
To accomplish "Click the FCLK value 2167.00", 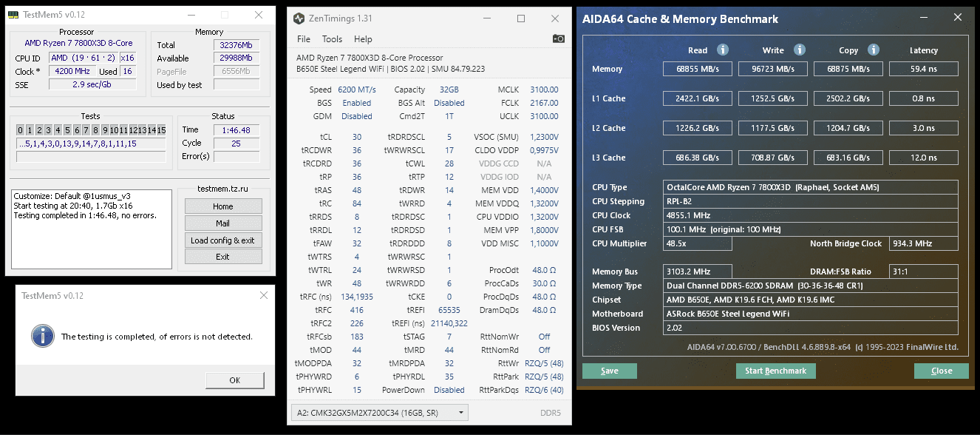I will [x=545, y=104].
